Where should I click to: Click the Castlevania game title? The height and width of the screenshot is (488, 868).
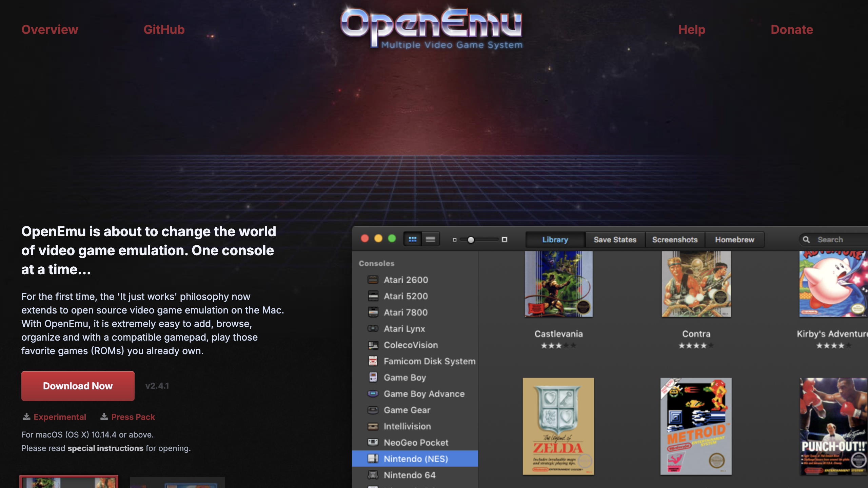tap(558, 334)
